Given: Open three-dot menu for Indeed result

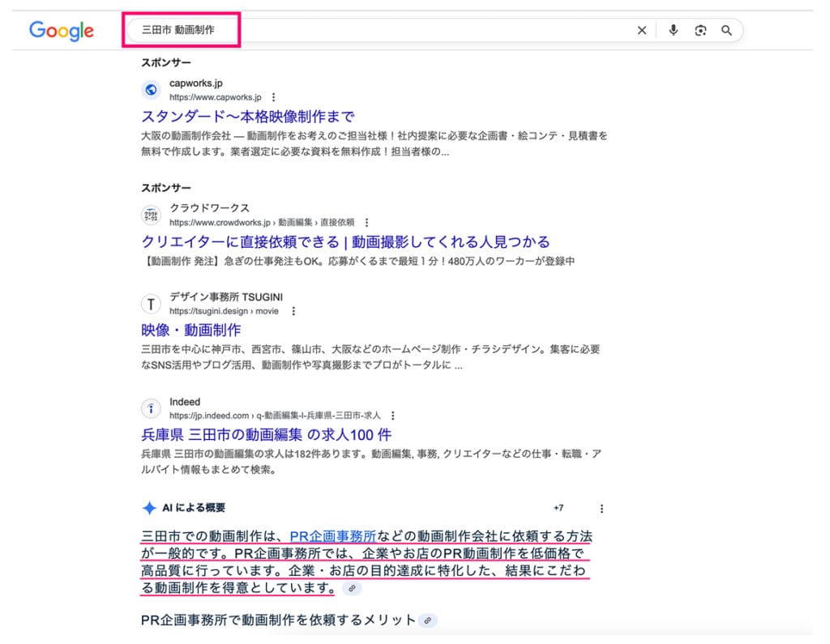Looking at the screenshot, I should point(392,416).
